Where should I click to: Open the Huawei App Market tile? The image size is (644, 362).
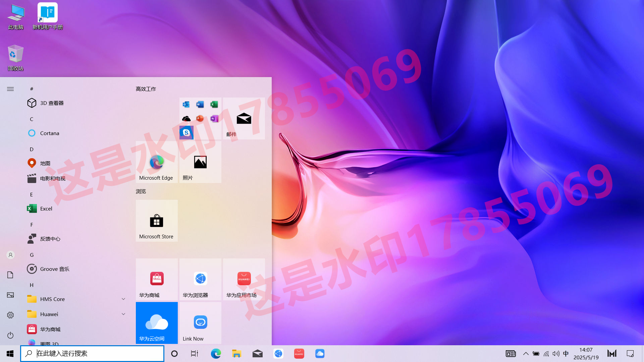pyautogui.click(x=244, y=280)
